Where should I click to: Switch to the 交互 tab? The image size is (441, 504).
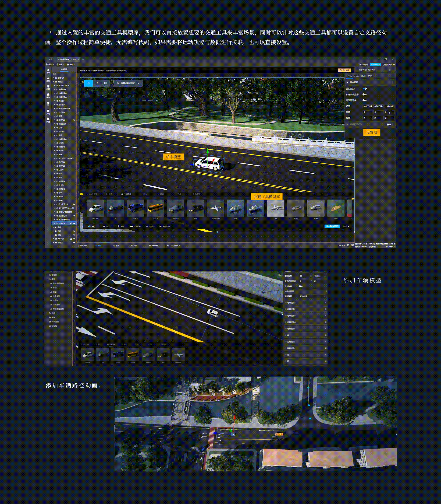pyautogui.click(x=356, y=76)
